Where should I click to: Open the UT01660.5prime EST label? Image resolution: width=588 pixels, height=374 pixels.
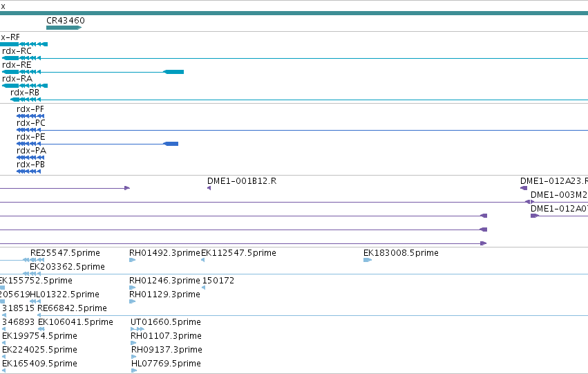point(166,323)
